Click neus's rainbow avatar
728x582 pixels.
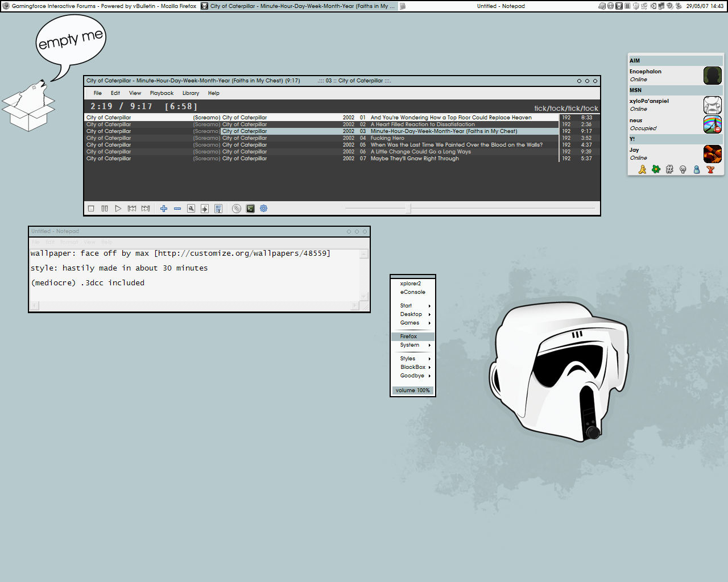point(713,124)
